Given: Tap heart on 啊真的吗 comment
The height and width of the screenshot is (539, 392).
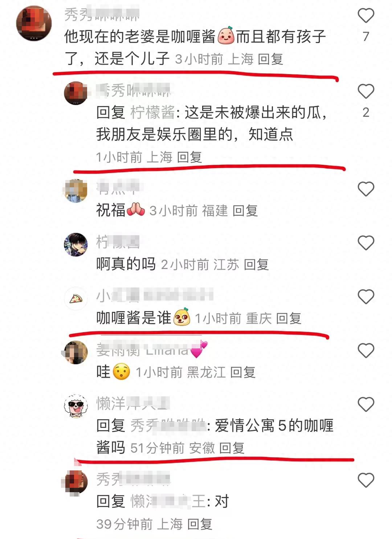Looking at the screenshot, I should [x=366, y=243].
